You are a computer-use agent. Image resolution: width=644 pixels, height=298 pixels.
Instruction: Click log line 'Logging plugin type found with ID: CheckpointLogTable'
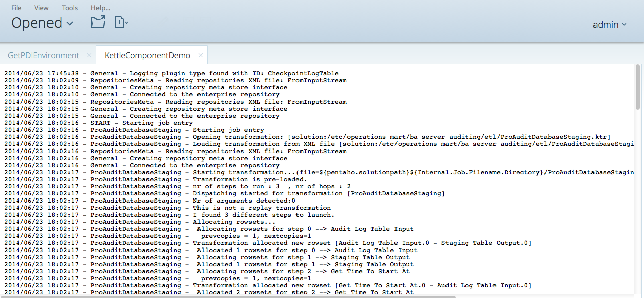[171, 73]
